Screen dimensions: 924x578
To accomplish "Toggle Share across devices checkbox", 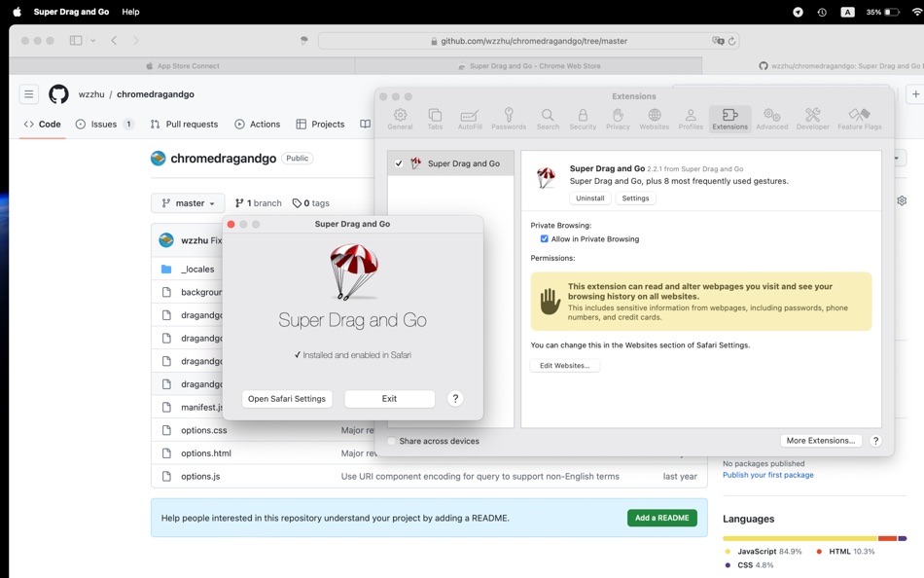I will (391, 441).
